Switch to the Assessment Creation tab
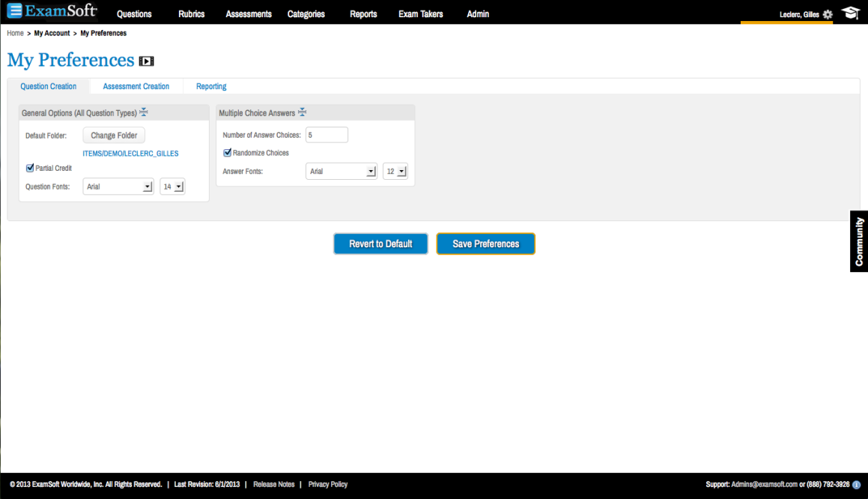This screenshot has width=868, height=499. click(136, 86)
